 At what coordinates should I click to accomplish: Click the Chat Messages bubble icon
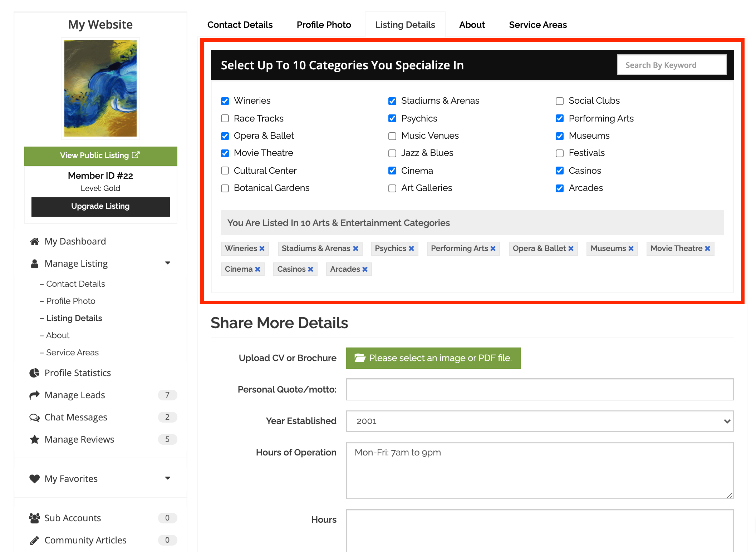34,417
